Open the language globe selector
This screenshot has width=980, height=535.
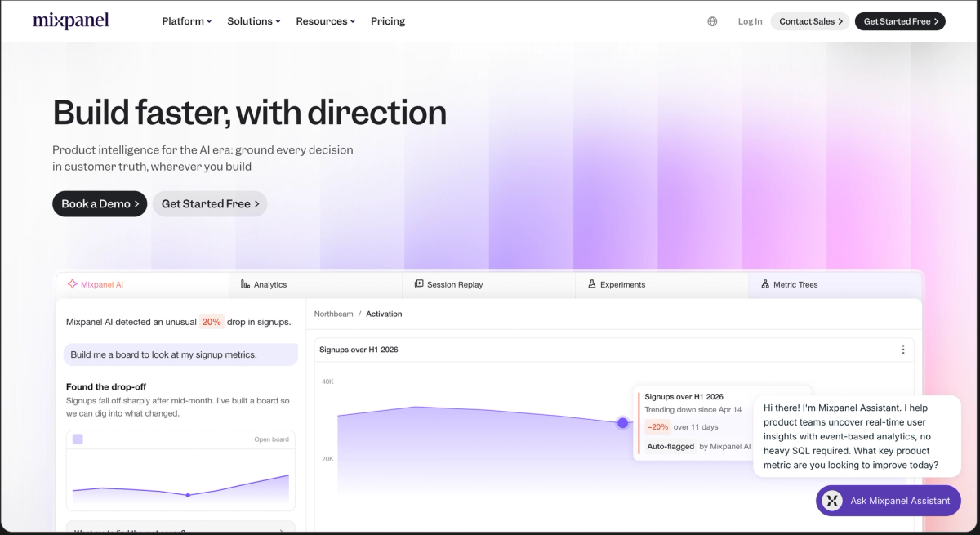(x=712, y=21)
